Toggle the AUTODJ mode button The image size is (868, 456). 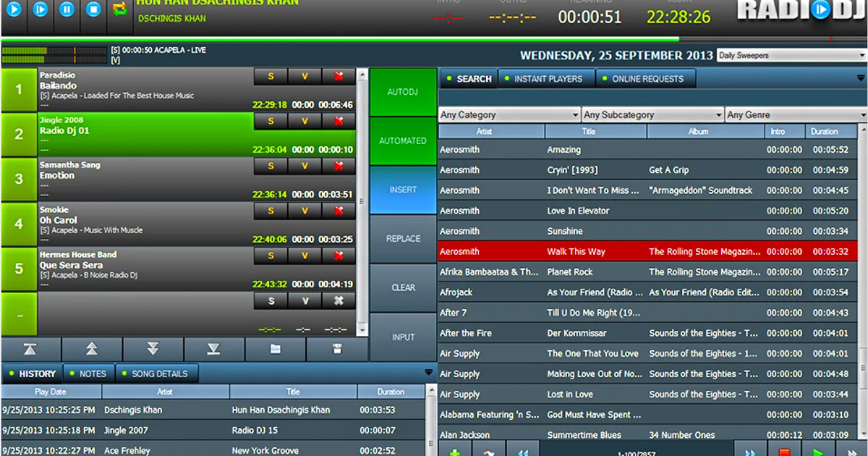pos(402,93)
